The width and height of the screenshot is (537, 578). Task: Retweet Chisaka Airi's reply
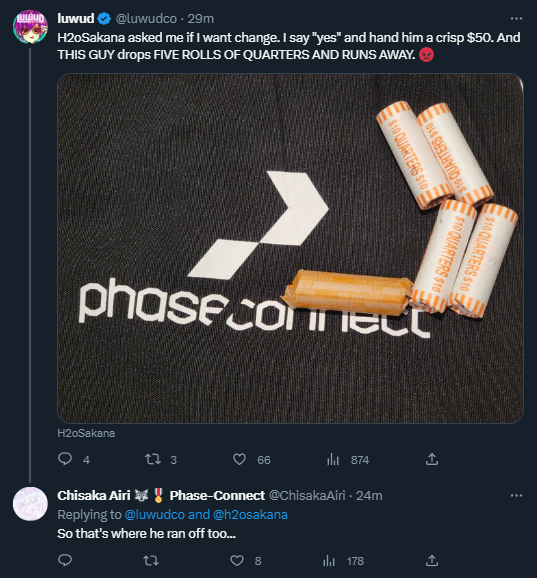click(151, 561)
